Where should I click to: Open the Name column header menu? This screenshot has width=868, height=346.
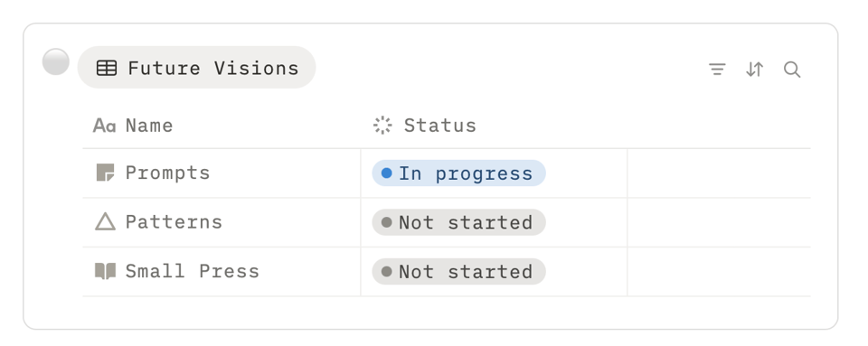pyautogui.click(x=222, y=126)
